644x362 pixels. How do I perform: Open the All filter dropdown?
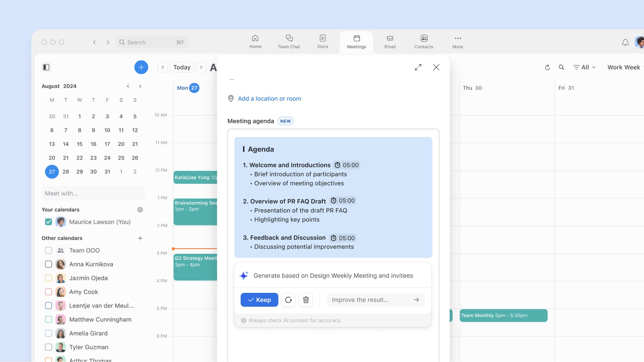585,67
